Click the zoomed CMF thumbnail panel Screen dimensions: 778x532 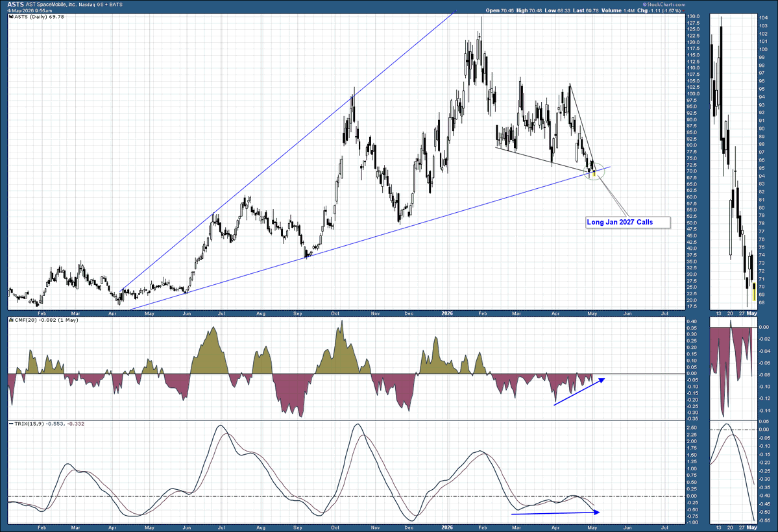[x=733, y=369]
